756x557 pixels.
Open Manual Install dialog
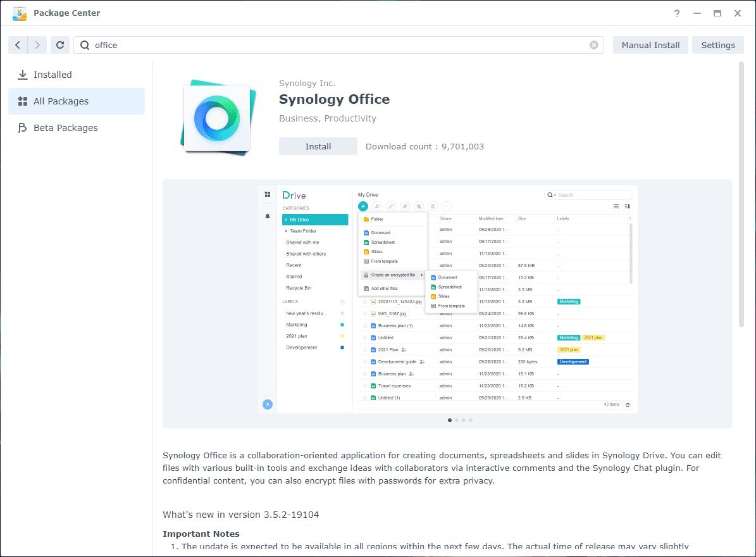650,45
